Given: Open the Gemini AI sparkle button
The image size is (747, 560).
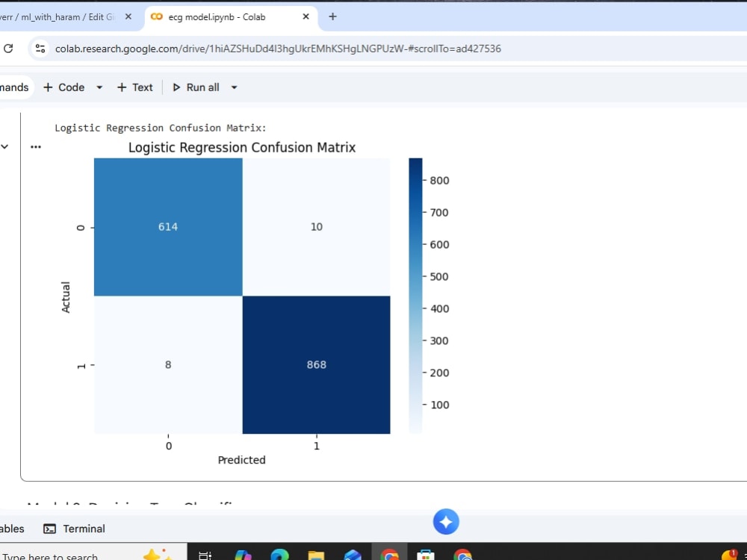Looking at the screenshot, I should (x=446, y=522).
